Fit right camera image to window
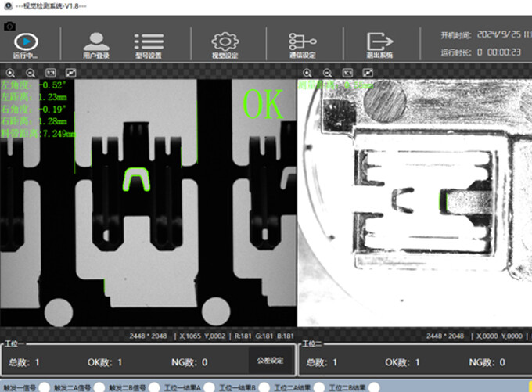This screenshot has height=392, width=532. click(x=368, y=73)
